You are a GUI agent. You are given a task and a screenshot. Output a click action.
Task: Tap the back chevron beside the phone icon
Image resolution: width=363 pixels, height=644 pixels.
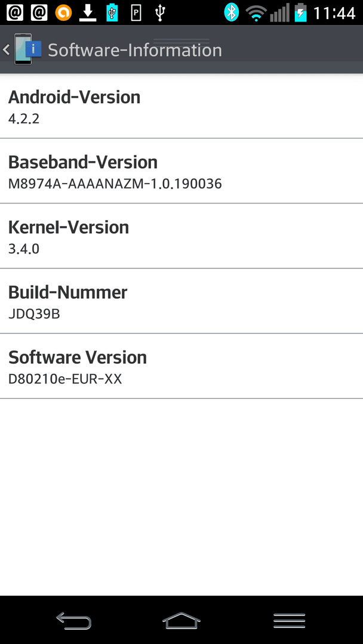pyautogui.click(x=6, y=49)
